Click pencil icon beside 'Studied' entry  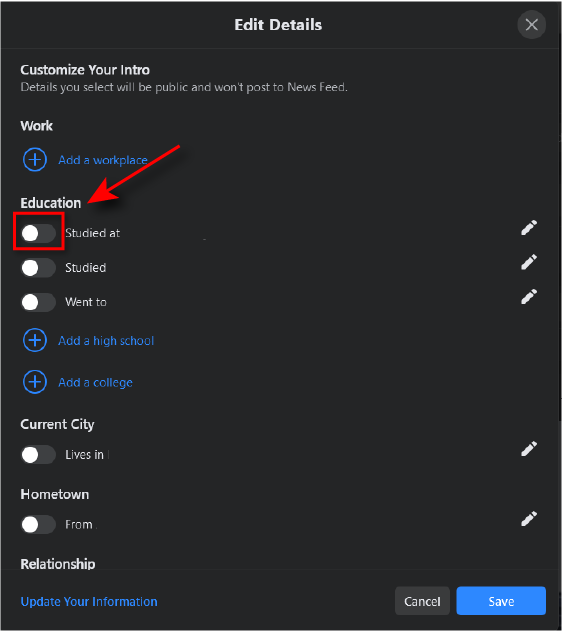pos(529,262)
